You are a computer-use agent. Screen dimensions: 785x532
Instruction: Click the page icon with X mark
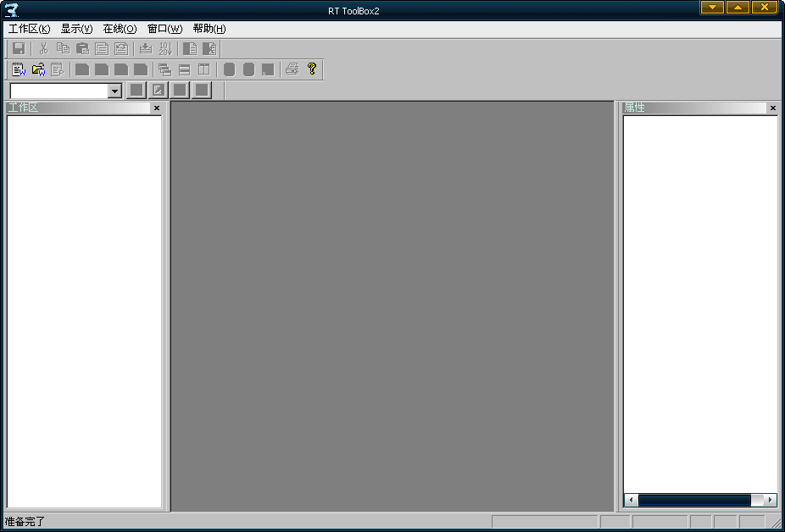click(209, 48)
